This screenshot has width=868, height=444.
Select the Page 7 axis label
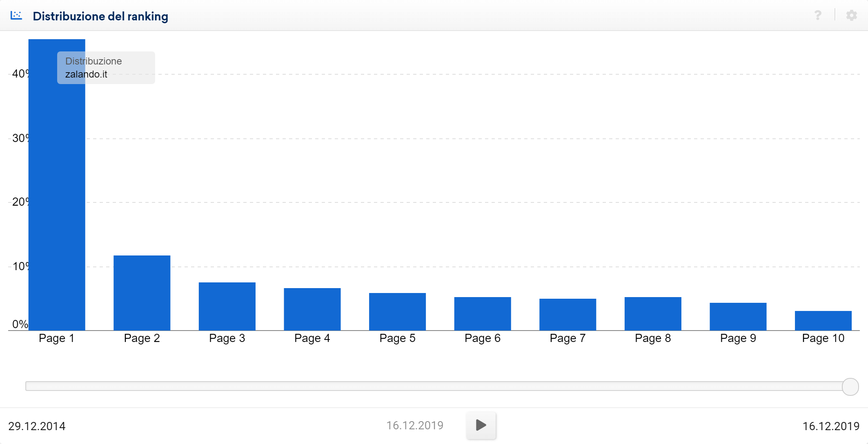click(x=567, y=338)
